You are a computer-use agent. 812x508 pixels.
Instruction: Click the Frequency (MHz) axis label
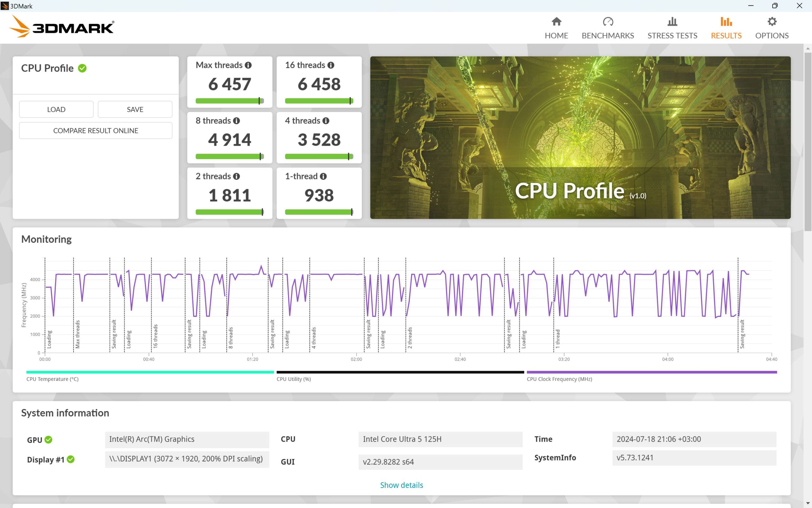(x=24, y=305)
